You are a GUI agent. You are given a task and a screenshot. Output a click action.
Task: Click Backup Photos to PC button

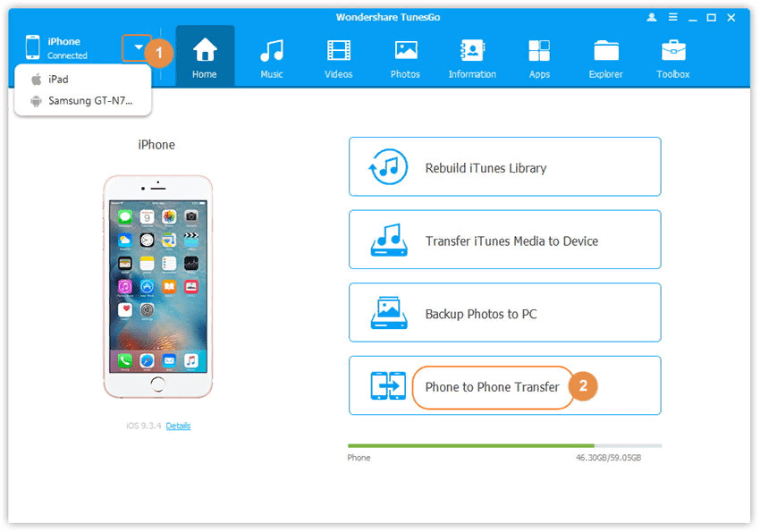pyautogui.click(x=504, y=313)
